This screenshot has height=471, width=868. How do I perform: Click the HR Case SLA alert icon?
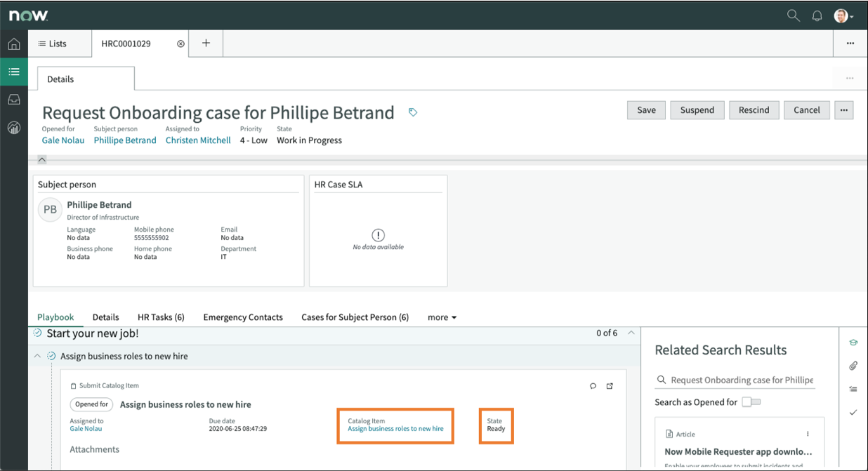[378, 235]
